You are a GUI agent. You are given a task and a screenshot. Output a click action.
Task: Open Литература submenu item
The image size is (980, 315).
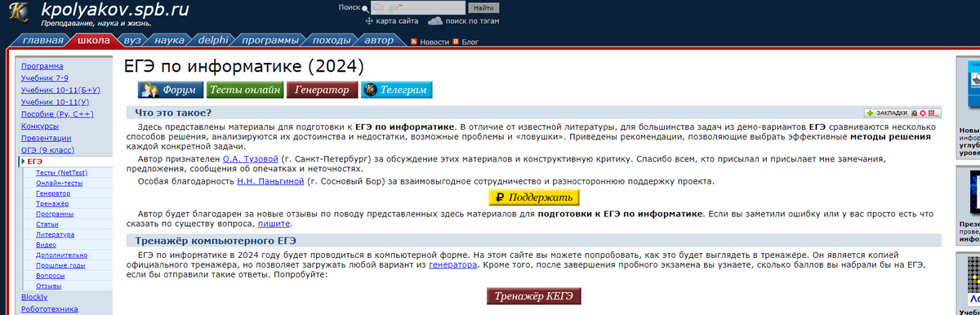point(56,234)
